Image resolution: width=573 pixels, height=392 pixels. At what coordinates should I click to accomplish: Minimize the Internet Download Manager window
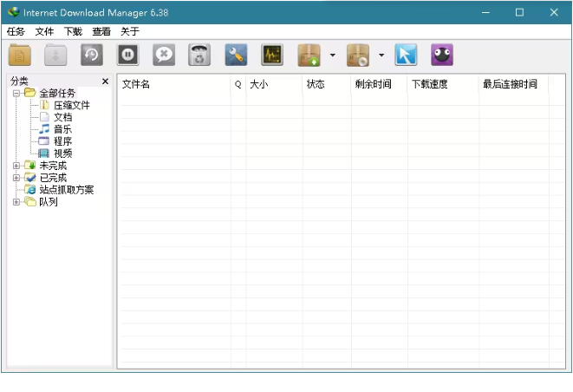coord(485,12)
